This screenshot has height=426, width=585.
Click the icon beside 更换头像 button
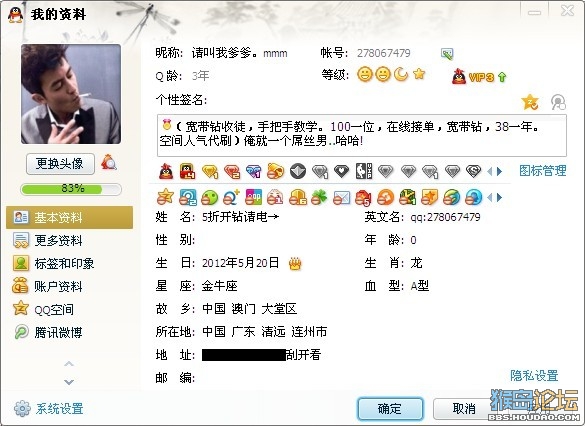click(109, 162)
